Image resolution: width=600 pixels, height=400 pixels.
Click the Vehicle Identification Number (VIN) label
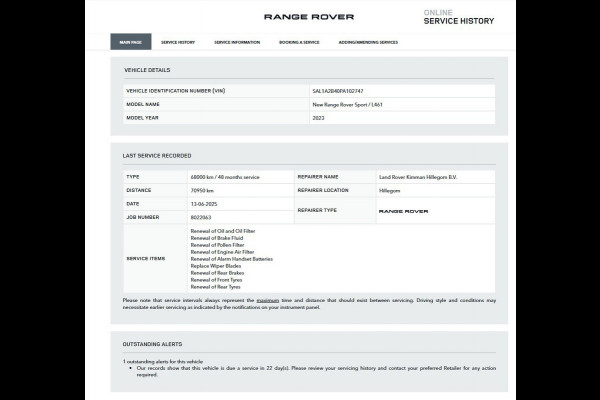176,91
